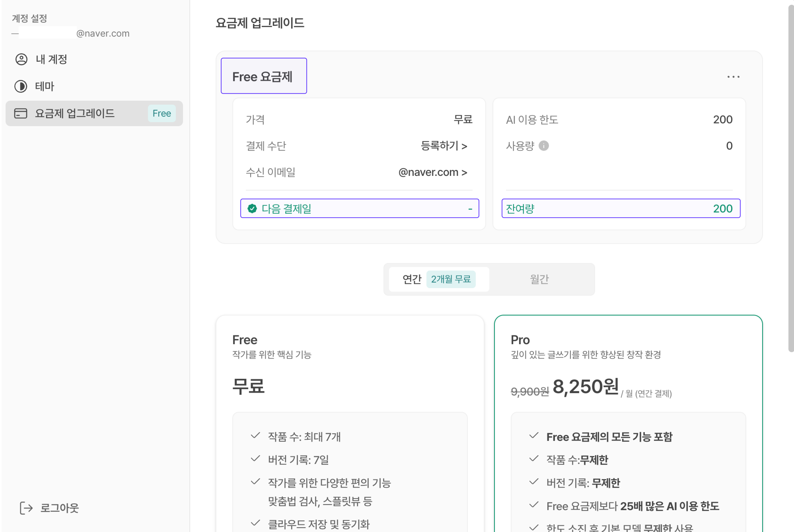
Task: Click the 가격 무료 value
Action: pyautogui.click(x=463, y=119)
